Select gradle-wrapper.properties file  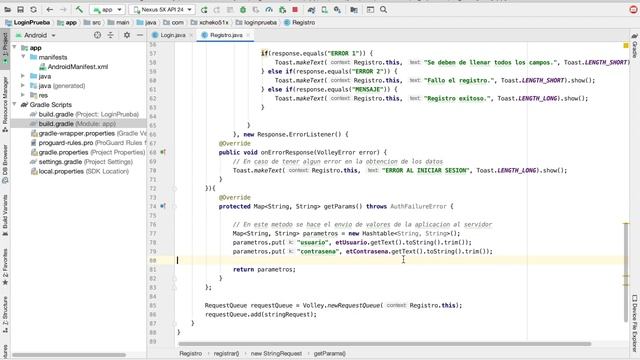88,133
